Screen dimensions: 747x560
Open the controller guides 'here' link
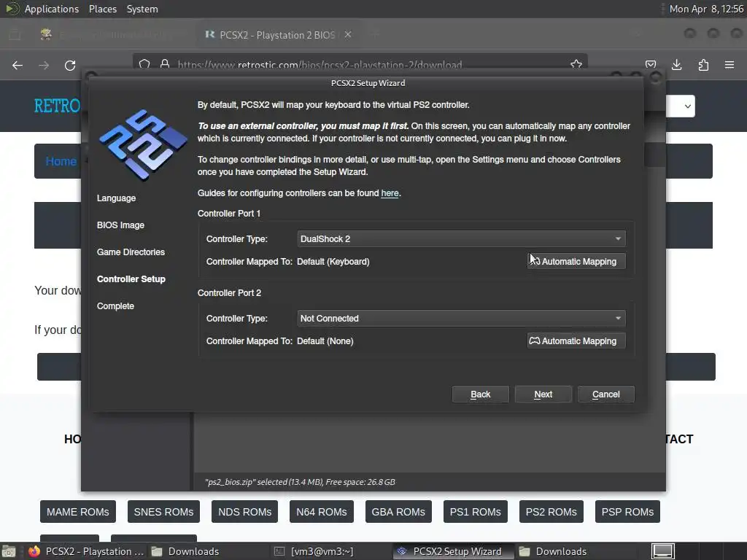click(x=390, y=193)
